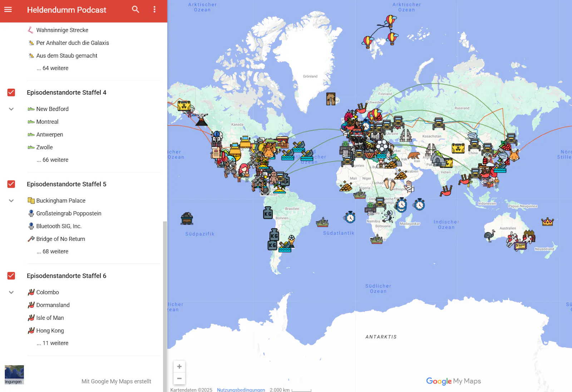Show the 11 weitere items
Screen dimensions: 572x392
coord(53,343)
